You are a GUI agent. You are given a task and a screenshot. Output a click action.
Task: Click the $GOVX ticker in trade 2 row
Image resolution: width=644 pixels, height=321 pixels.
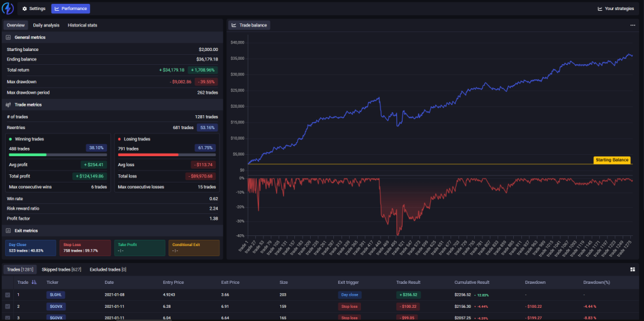coord(56,306)
